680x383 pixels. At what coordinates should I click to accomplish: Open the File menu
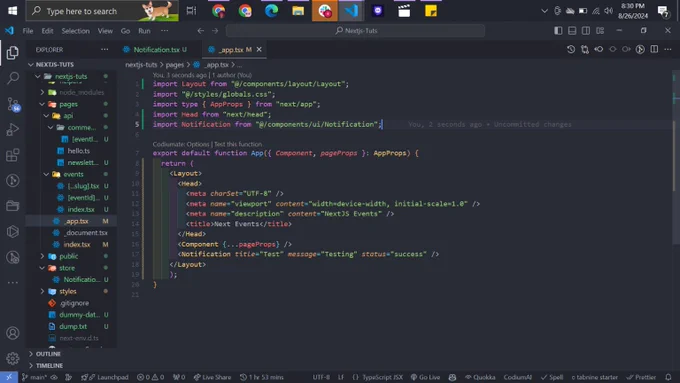pos(28,31)
